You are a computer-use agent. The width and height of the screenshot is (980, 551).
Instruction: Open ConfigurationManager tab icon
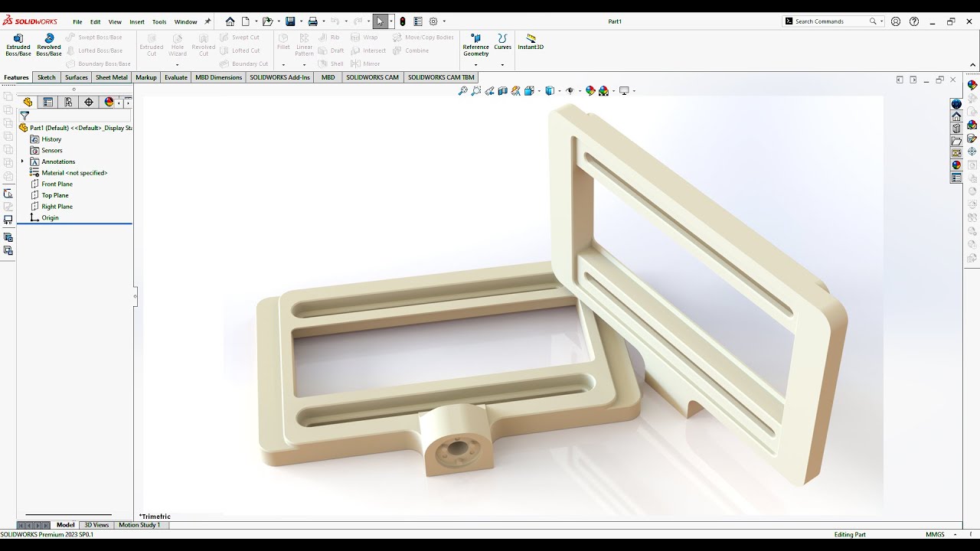pos(68,102)
